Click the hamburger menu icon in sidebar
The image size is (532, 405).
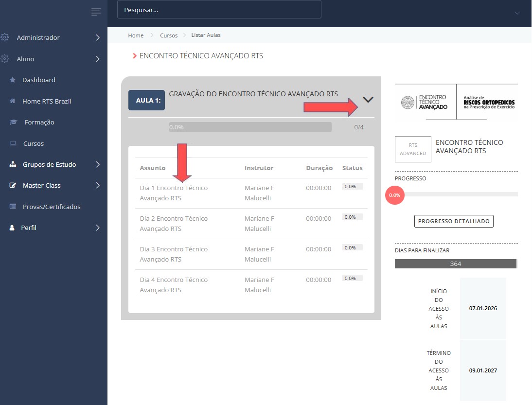tap(96, 12)
